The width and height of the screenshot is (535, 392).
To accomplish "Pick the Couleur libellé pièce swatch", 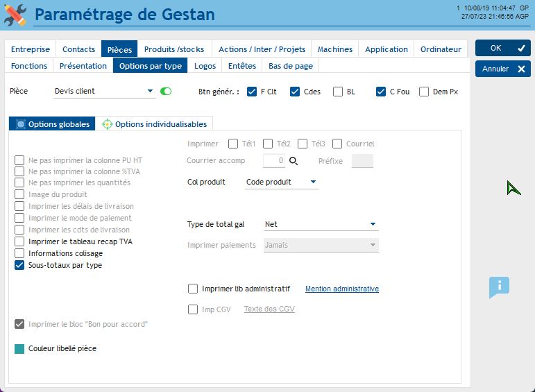I will [19, 348].
